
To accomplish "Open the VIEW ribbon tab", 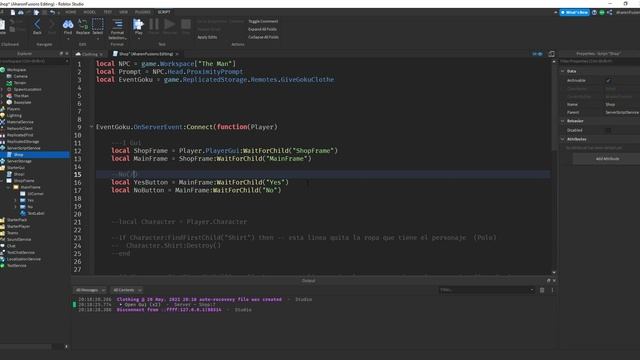I will (123, 12).
